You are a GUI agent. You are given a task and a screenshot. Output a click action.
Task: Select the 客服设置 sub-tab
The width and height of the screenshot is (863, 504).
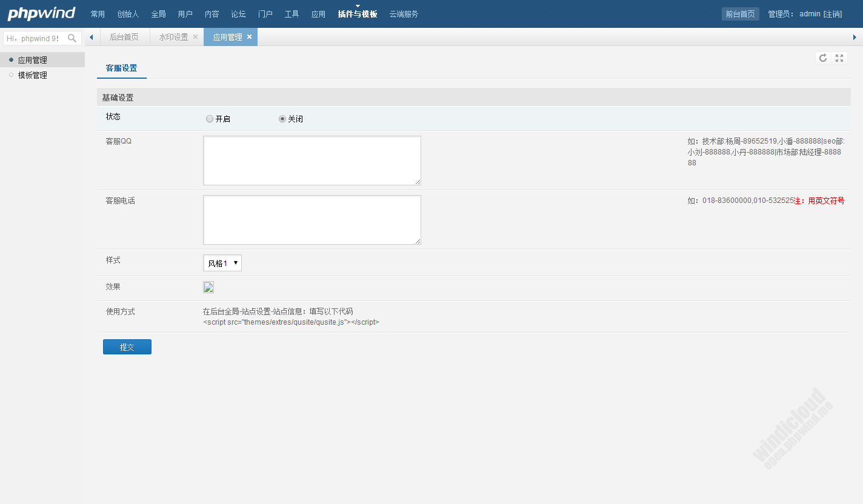pos(121,68)
